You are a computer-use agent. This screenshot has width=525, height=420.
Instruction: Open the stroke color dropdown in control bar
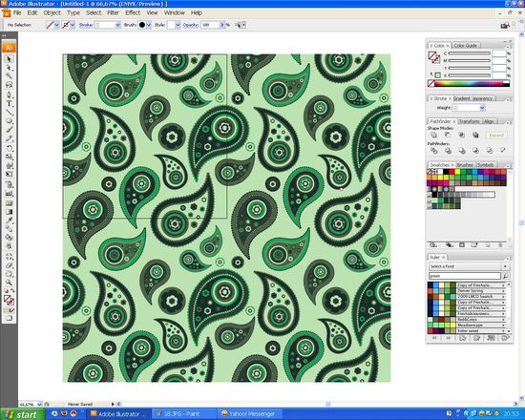(x=73, y=25)
